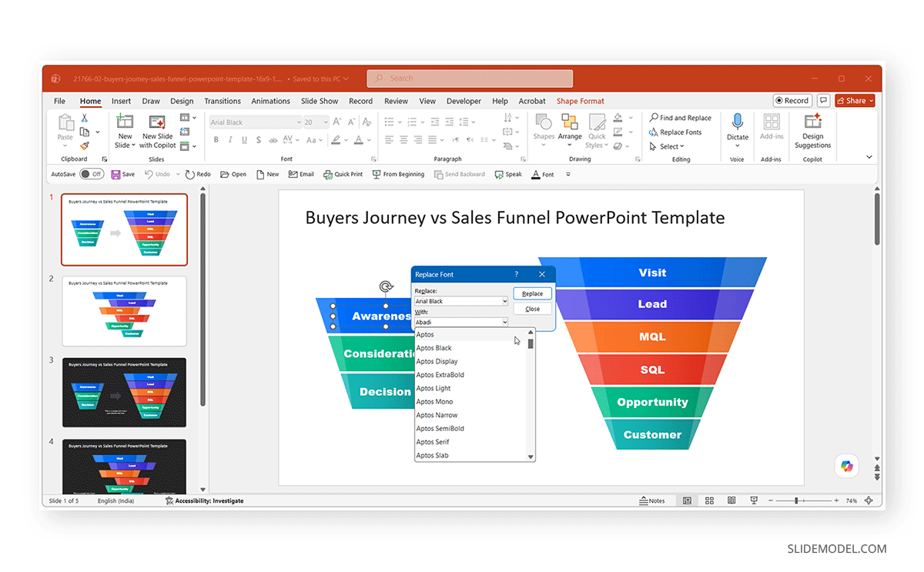Toggle Notes pane in status bar
This screenshot has height=572, width=924.
(x=652, y=500)
